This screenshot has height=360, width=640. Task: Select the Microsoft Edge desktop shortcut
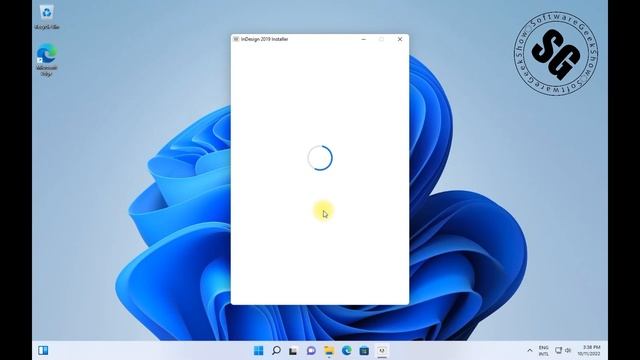[47, 60]
